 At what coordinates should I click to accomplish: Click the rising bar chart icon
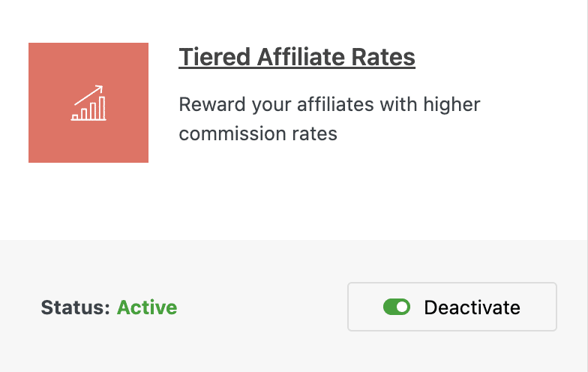88,103
